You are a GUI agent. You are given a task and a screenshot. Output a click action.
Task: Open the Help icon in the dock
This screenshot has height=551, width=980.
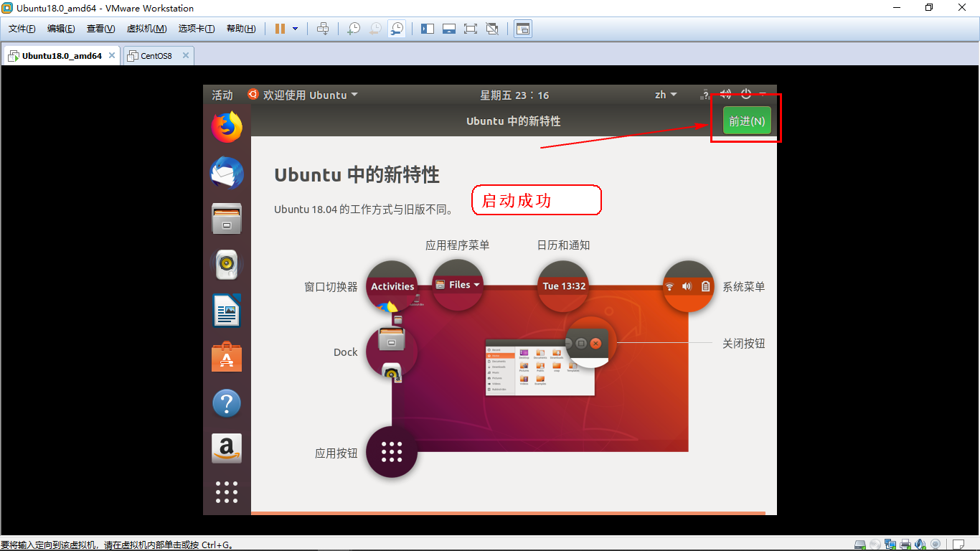pos(227,403)
